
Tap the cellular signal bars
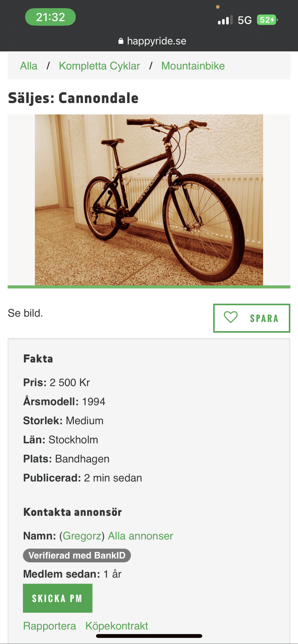coord(225,20)
